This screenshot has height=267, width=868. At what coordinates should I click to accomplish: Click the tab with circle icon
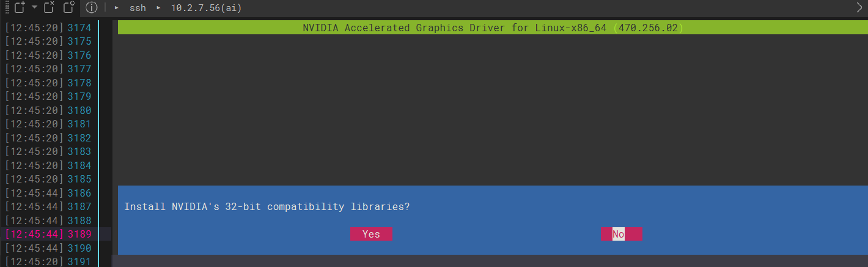[x=69, y=8]
